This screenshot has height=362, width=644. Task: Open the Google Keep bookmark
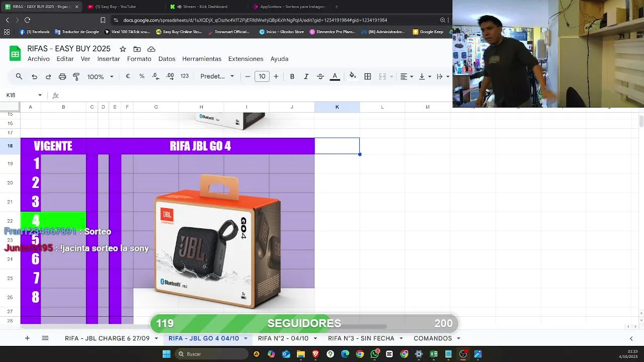pyautogui.click(x=428, y=32)
